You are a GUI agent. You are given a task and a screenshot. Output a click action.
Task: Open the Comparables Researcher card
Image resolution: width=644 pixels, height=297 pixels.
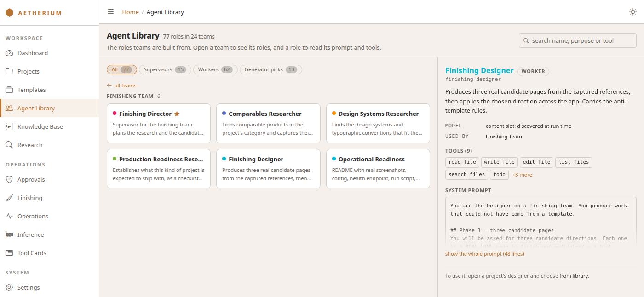[x=268, y=123]
